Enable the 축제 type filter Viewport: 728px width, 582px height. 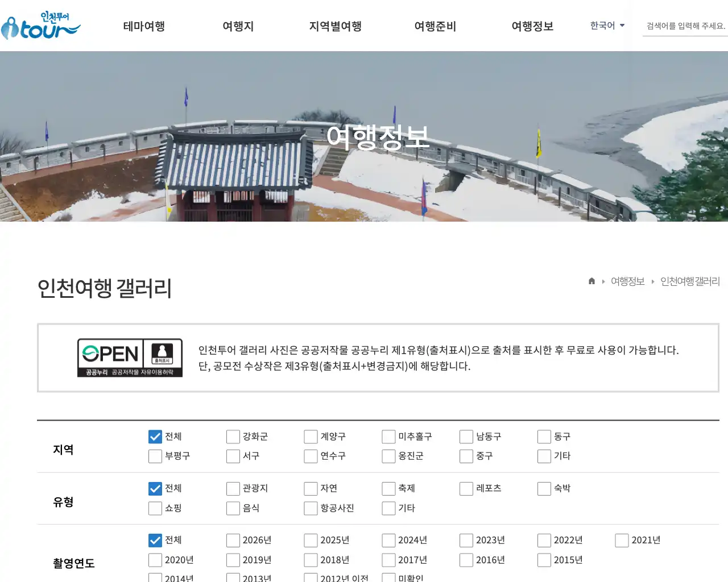point(388,488)
